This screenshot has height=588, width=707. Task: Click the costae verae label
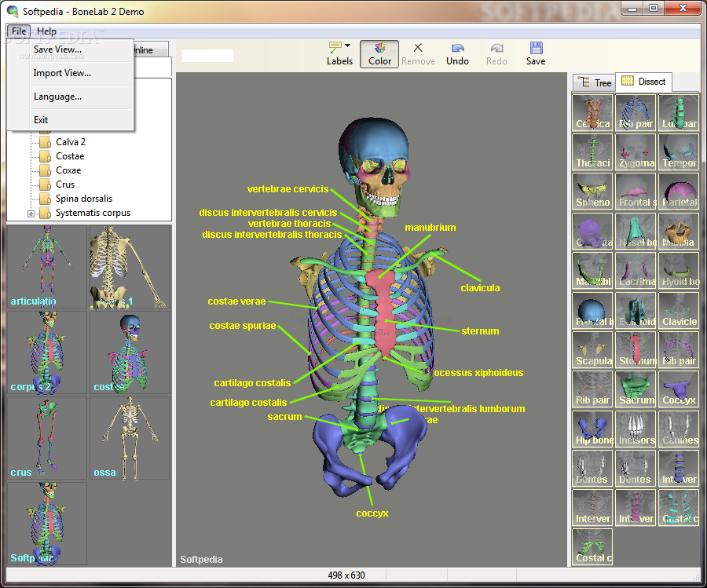(x=236, y=301)
